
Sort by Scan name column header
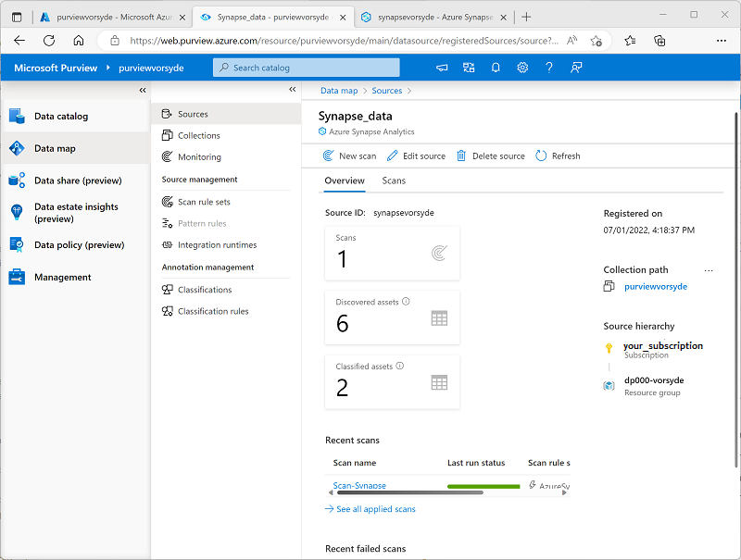coord(355,463)
